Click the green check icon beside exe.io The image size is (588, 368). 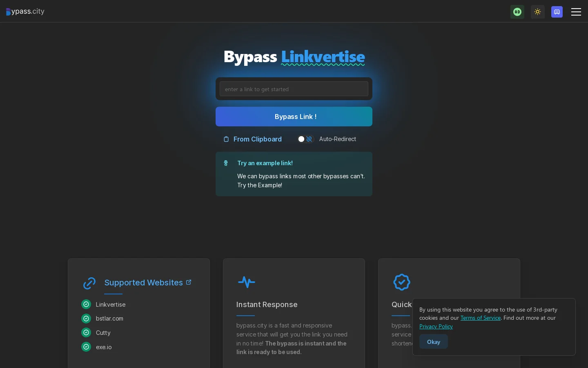click(86, 347)
